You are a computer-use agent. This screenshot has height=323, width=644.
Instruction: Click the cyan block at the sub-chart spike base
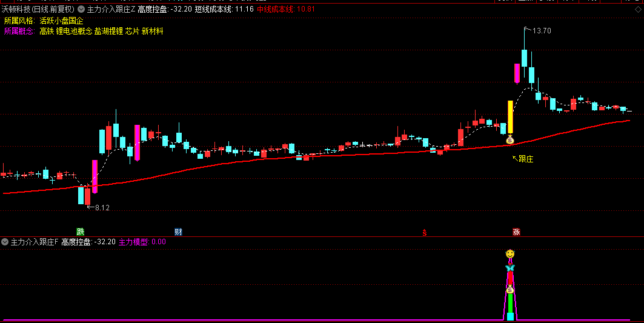click(x=510, y=316)
